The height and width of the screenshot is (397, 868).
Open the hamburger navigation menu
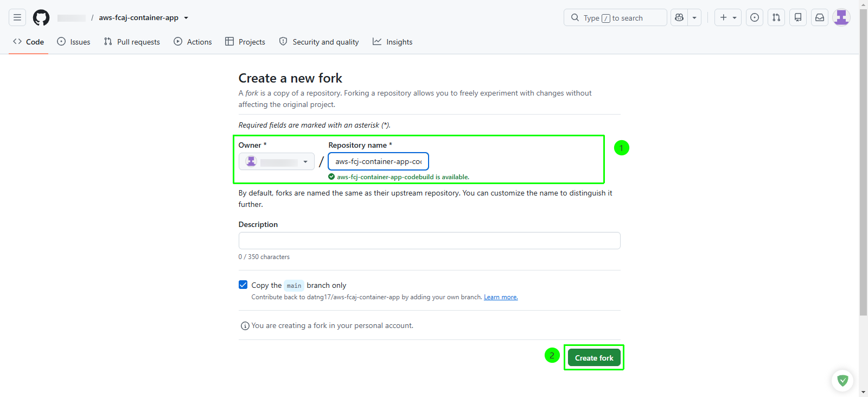point(17,17)
